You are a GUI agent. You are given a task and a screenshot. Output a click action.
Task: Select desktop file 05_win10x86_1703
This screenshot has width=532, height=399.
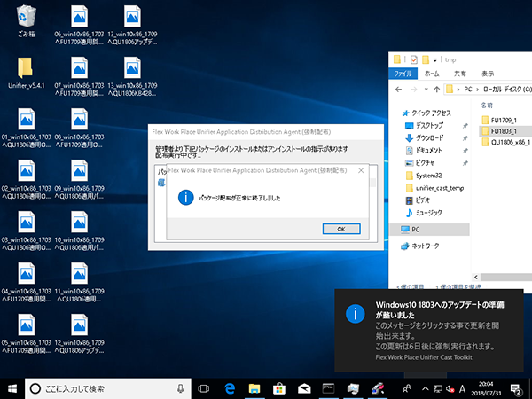click(x=26, y=334)
